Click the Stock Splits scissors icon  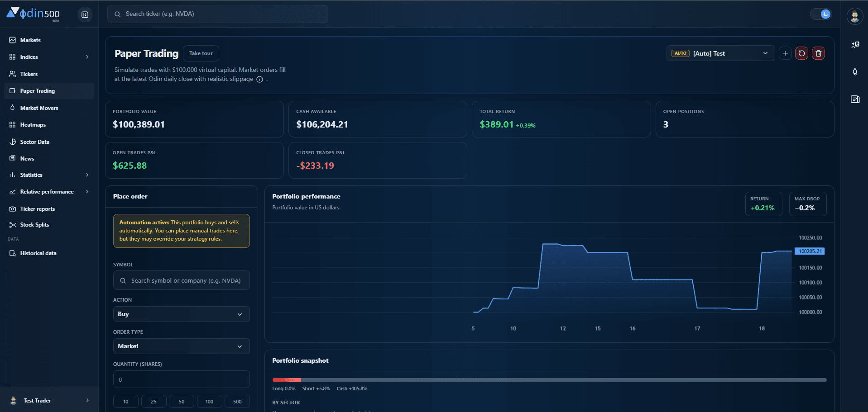pos(13,225)
